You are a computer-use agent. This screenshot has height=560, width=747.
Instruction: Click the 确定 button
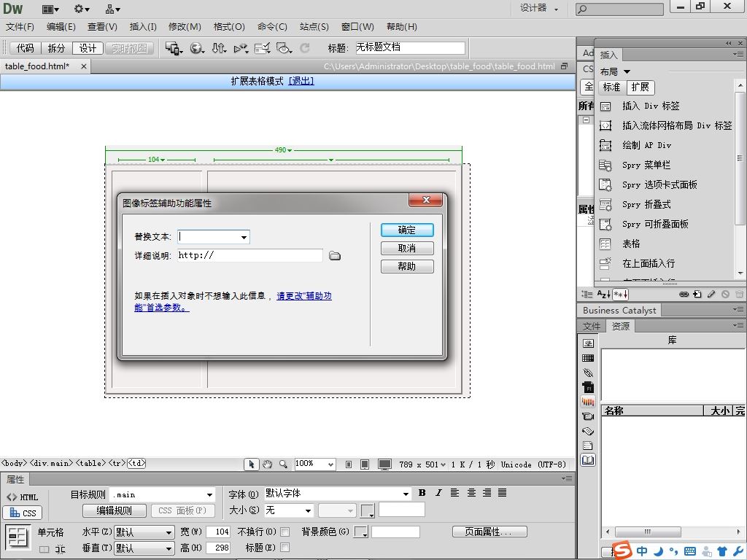(x=407, y=230)
